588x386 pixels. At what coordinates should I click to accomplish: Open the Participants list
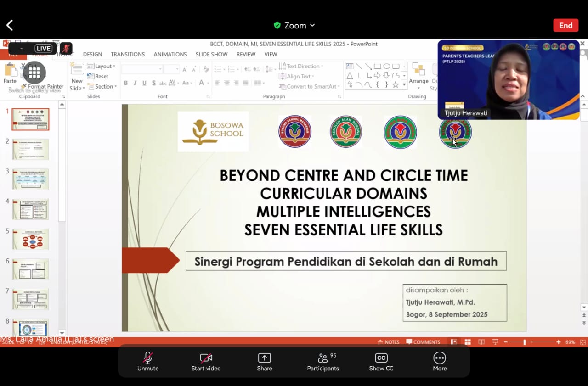[x=323, y=361]
